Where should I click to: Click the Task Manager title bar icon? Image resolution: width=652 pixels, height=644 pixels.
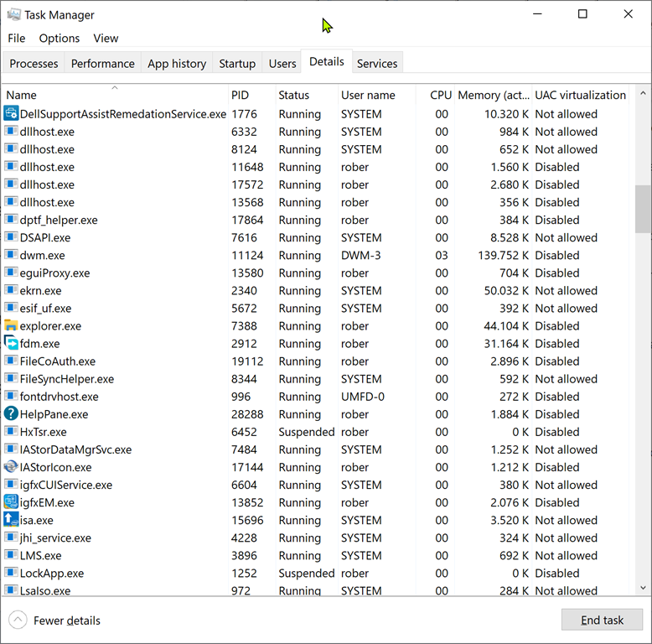pos(13,14)
